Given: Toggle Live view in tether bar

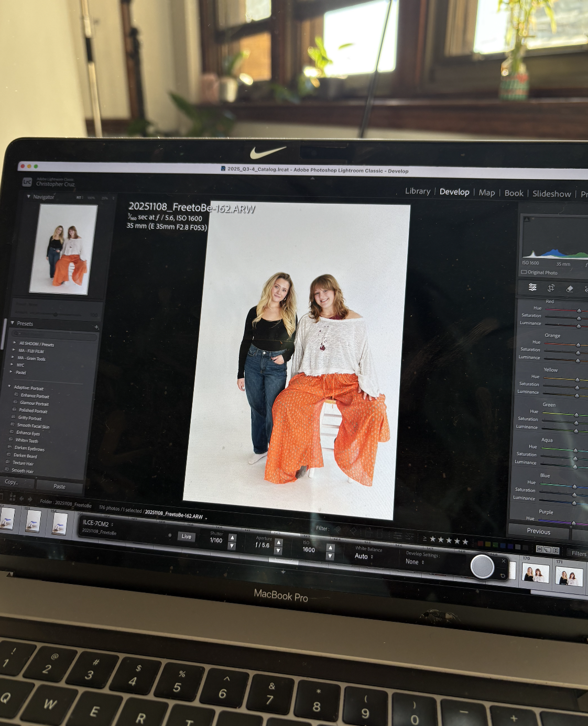Looking at the screenshot, I should [x=186, y=536].
